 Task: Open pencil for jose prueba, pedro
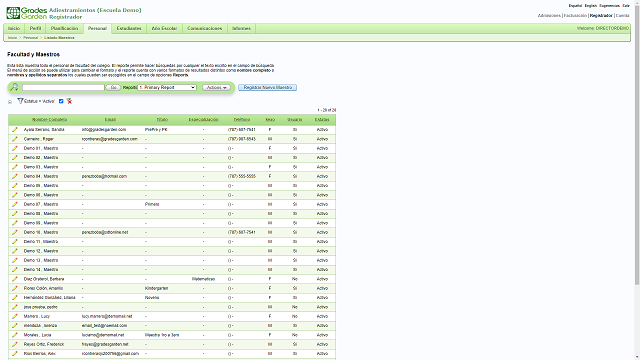click(15, 307)
